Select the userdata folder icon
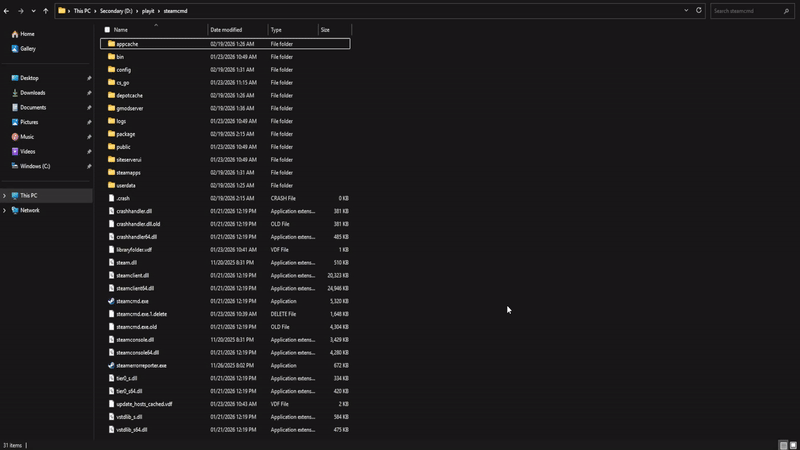The image size is (800, 450). coord(111,185)
